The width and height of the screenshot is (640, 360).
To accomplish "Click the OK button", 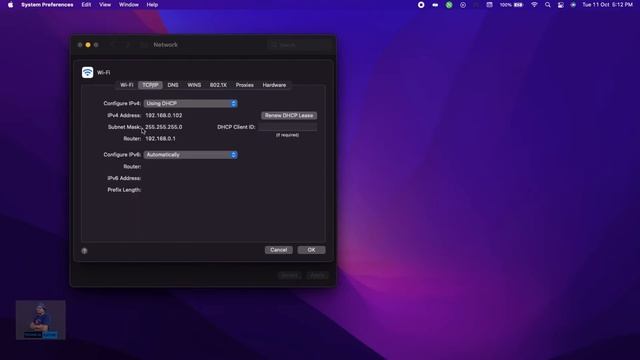I will point(311,250).
